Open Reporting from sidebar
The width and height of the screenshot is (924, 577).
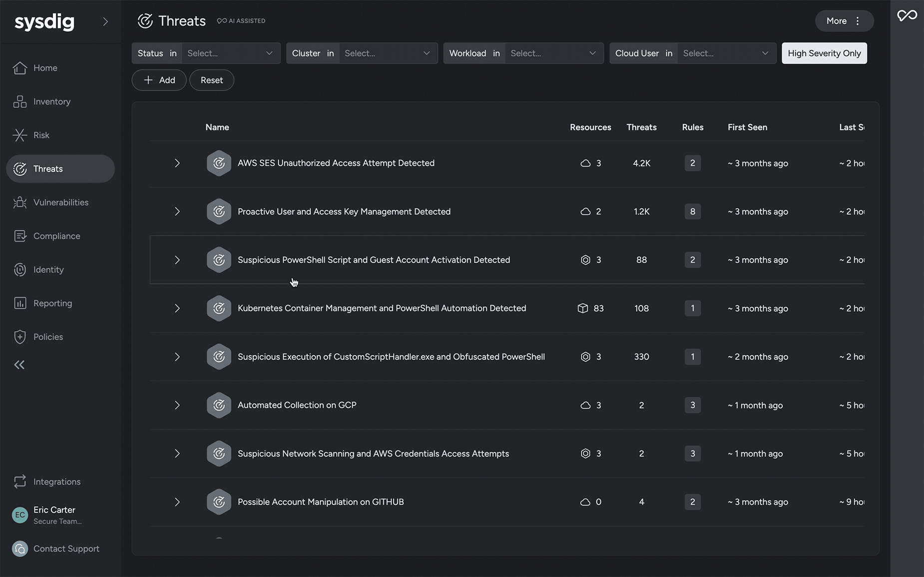point(52,303)
